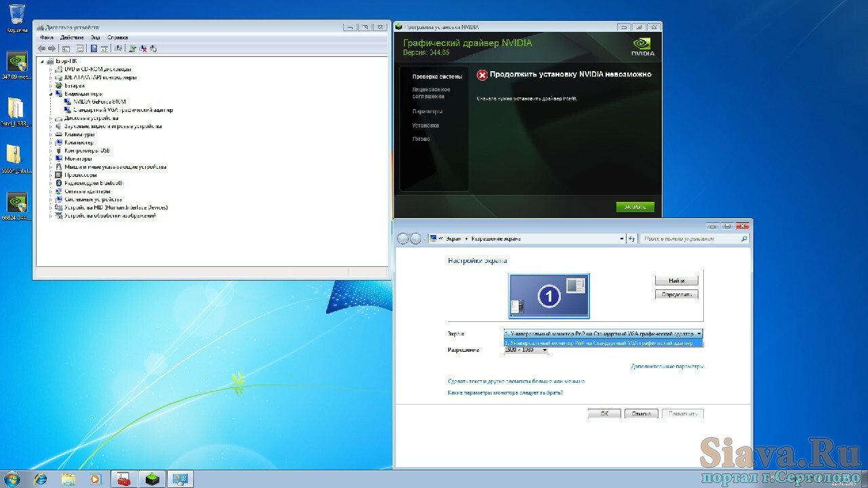This screenshot has height=488, width=868.
Task: Open Internet Explorer from the taskbar
Action: 41,479
